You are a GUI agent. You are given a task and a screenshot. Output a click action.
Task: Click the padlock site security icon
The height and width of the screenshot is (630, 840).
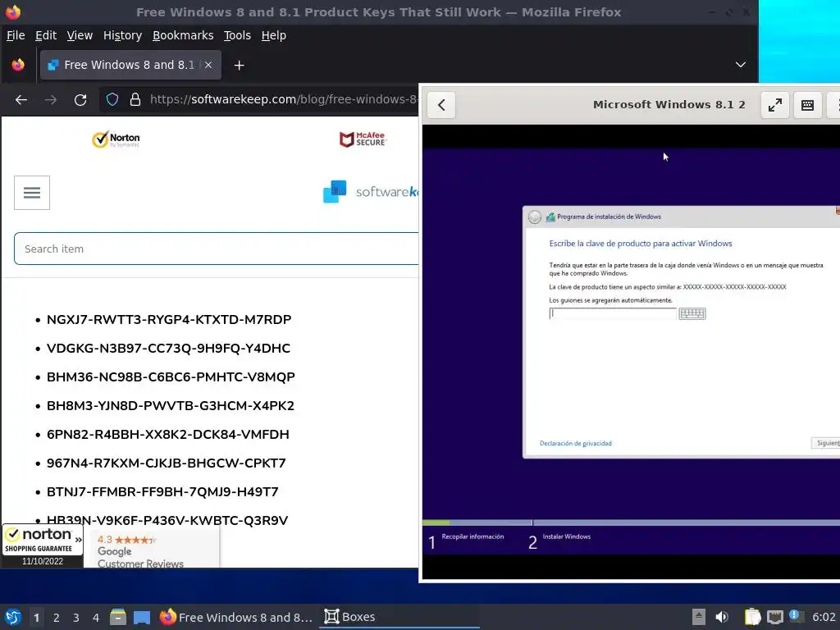pyautogui.click(x=135, y=99)
